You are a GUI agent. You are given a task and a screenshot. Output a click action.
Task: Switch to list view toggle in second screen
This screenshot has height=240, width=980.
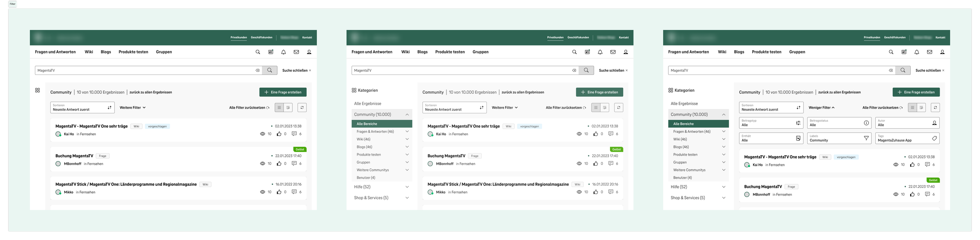pyautogui.click(x=596, y=107)
